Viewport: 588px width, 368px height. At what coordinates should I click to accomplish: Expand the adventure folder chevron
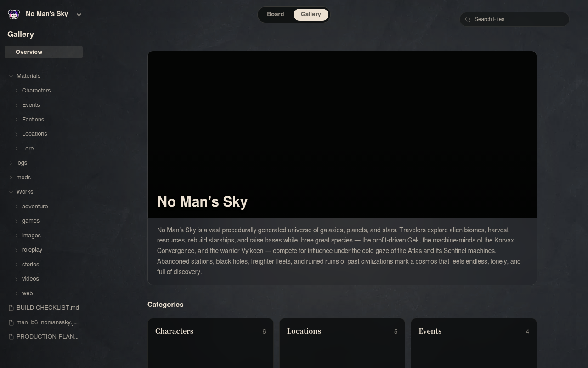(x=17, y=207)
